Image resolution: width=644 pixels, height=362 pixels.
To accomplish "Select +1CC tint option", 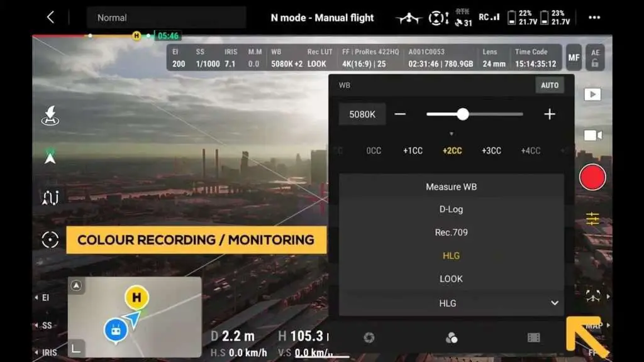I will [x=413, y=151].
